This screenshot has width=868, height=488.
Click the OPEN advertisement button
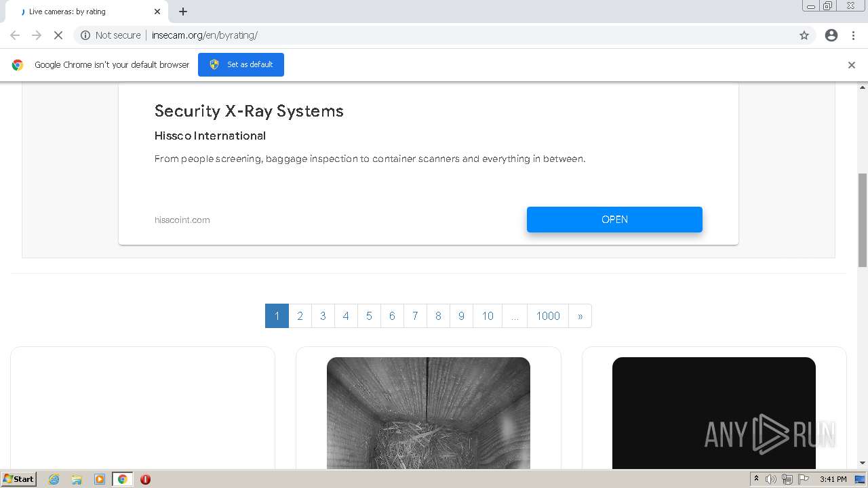[x=614, y=220]
